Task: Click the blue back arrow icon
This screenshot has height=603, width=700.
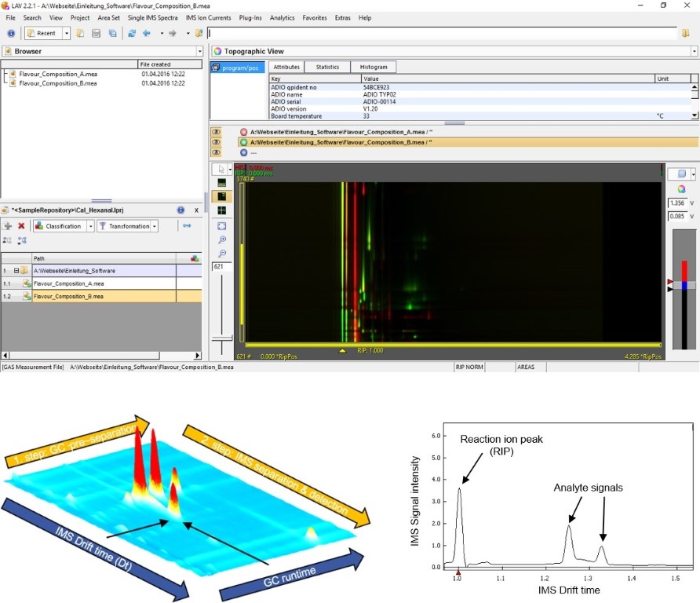Action: point(147,33)
